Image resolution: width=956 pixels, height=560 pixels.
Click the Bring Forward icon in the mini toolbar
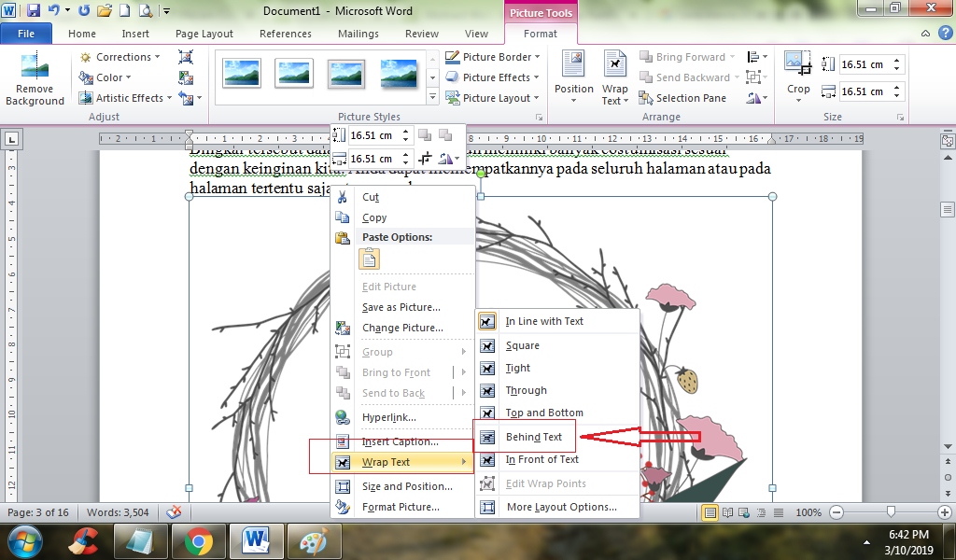(425, 134)
